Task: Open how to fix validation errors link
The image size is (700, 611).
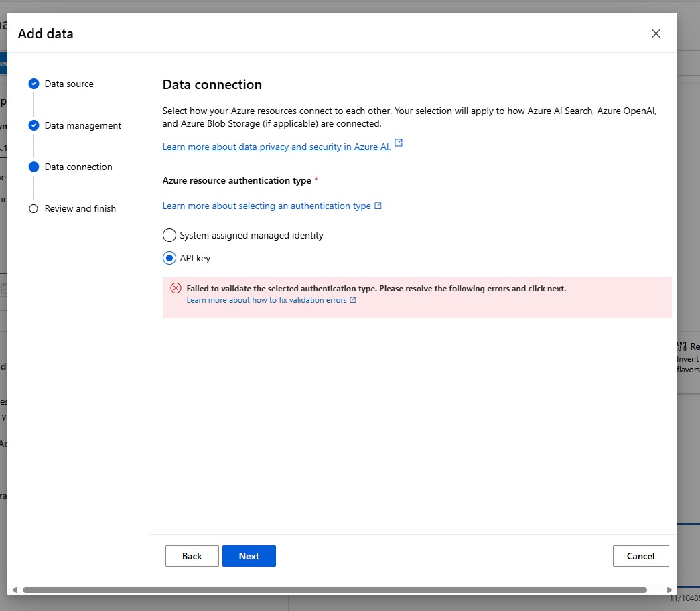Action: coord(267,300)
